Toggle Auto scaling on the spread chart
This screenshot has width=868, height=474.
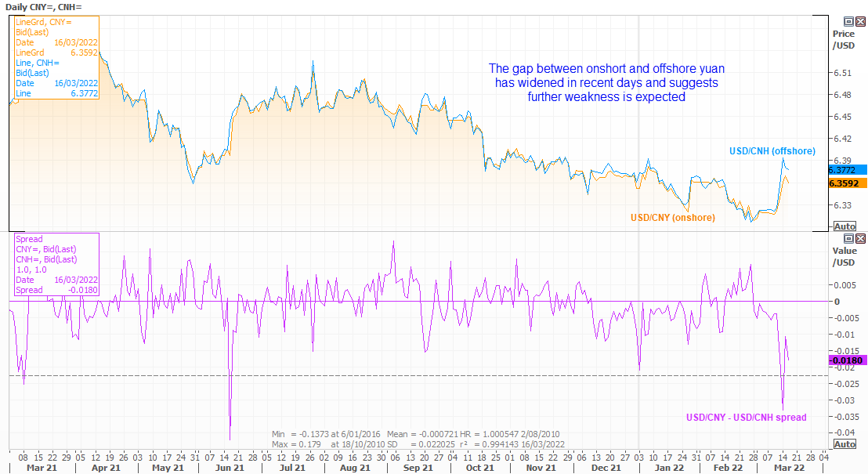pos(845,443)
